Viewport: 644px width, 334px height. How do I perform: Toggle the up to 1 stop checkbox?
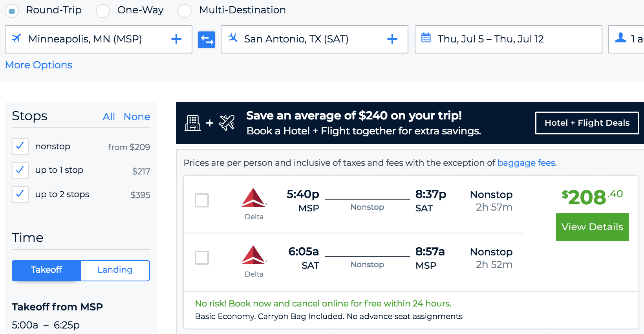coord(20,171)
